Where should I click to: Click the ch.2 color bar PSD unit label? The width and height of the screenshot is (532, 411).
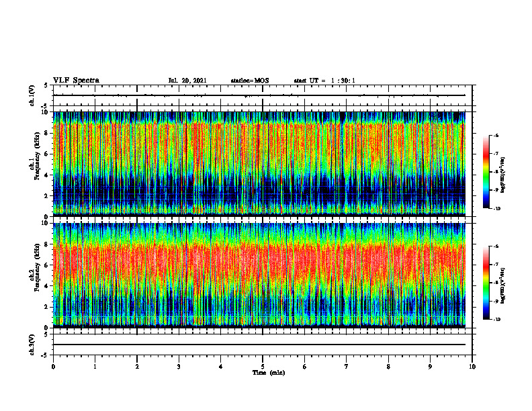(x=503, y=285)
